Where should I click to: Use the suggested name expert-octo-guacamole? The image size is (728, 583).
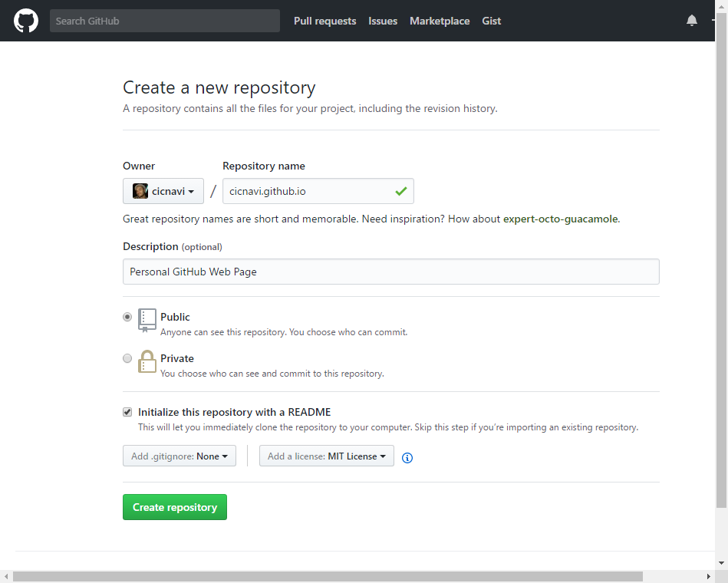(x=561, y=219)
